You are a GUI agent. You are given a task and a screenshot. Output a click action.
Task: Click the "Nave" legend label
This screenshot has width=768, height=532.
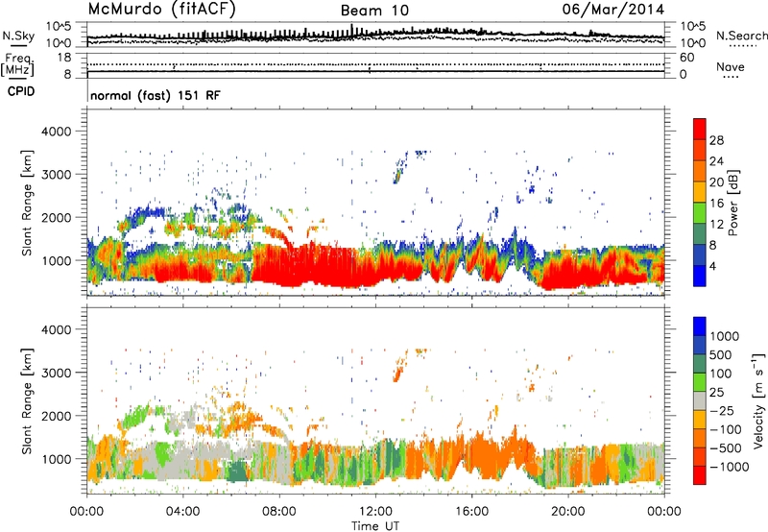pyautogui.click(x=730, y=66)
